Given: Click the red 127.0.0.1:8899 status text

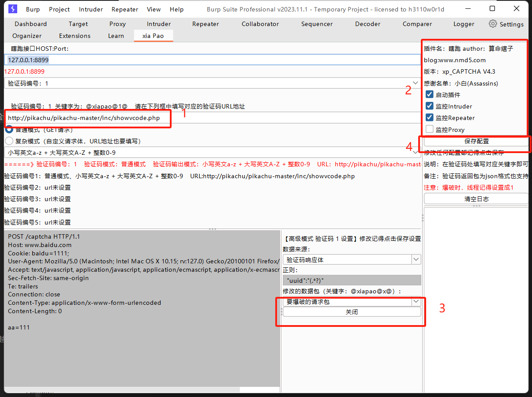Looking at the screenshot, I should click(24, 71).
